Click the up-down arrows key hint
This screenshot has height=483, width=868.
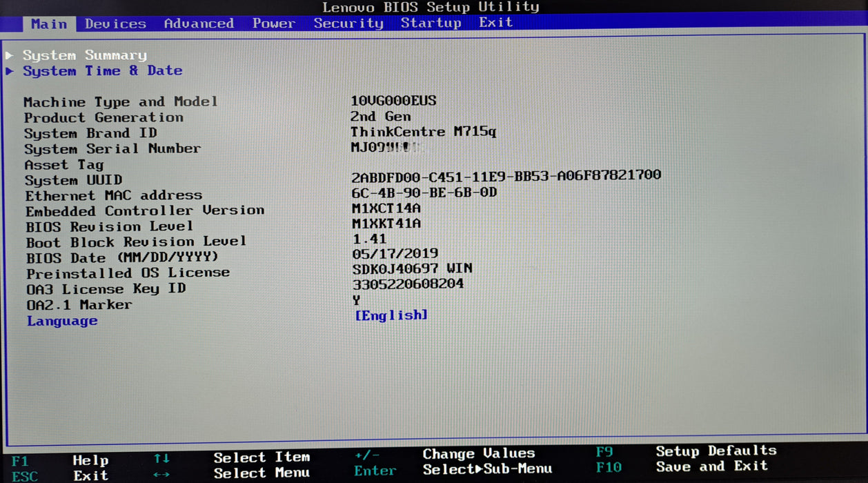[x=161, y=459]
